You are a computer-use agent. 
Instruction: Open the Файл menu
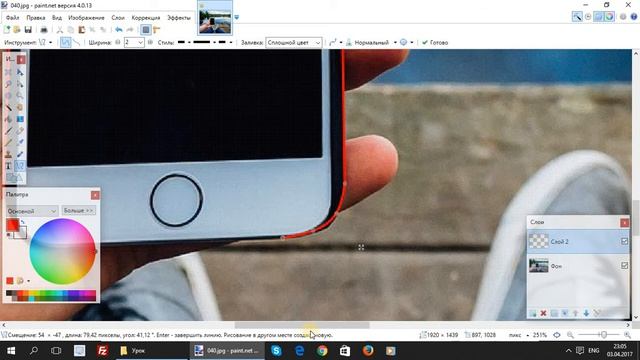[13, 18]
